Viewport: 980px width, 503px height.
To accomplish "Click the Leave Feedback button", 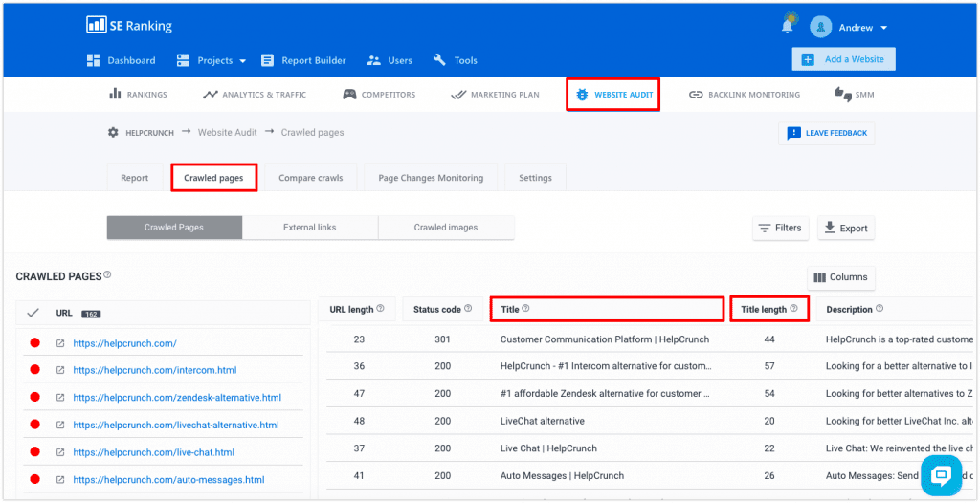I will pyautogui.click(x=826, y=133).
